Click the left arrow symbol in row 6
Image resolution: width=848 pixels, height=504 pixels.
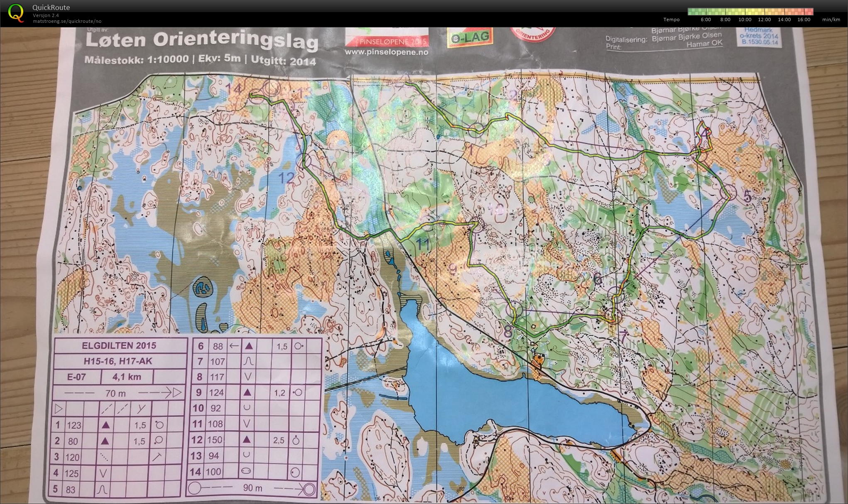point(234,345)
